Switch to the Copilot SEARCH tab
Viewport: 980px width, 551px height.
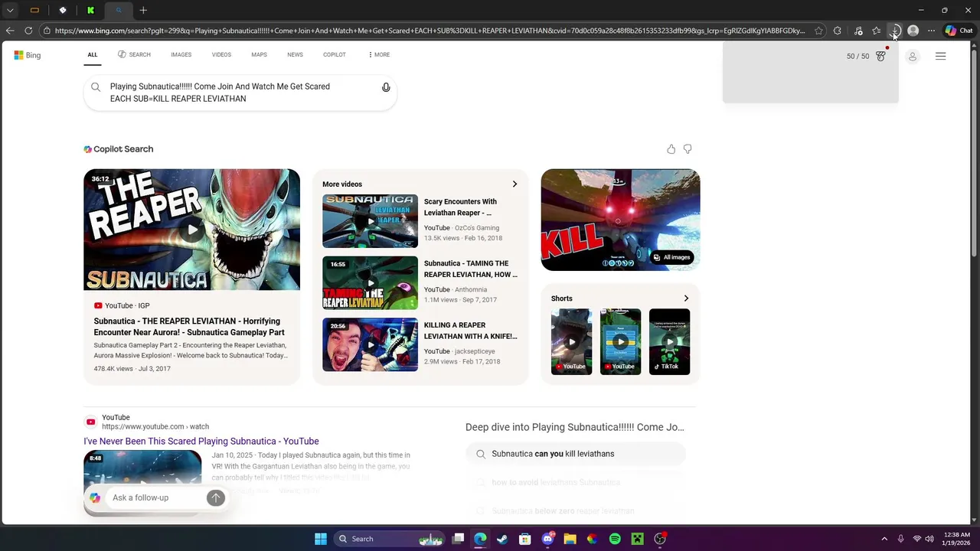tap(134, 55)
